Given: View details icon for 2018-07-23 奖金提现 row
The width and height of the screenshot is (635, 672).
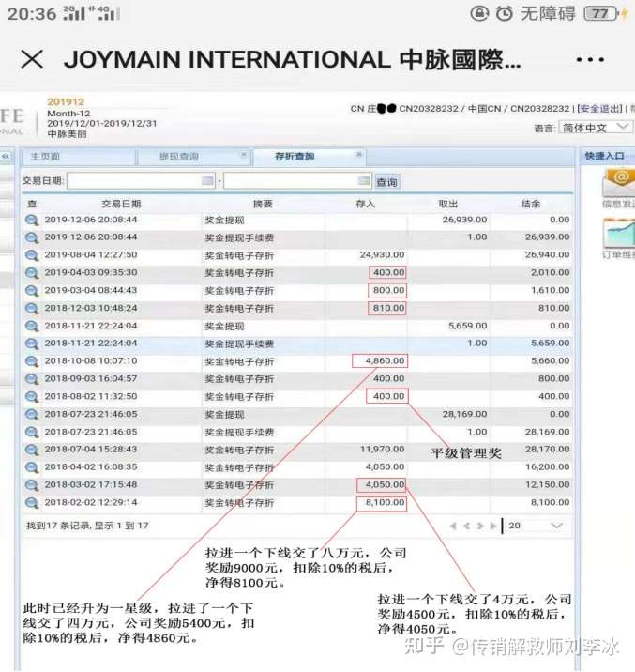Looking at the screenshot, I should [32, 415].
